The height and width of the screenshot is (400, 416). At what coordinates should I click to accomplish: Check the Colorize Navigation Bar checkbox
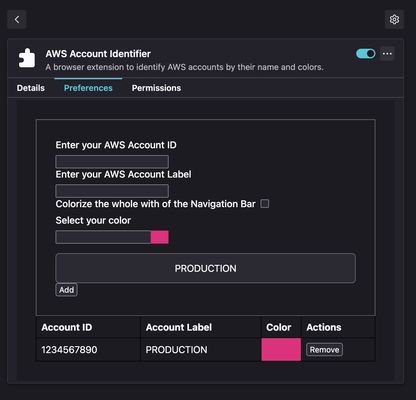pyautogui.click(x=265, y=204)
